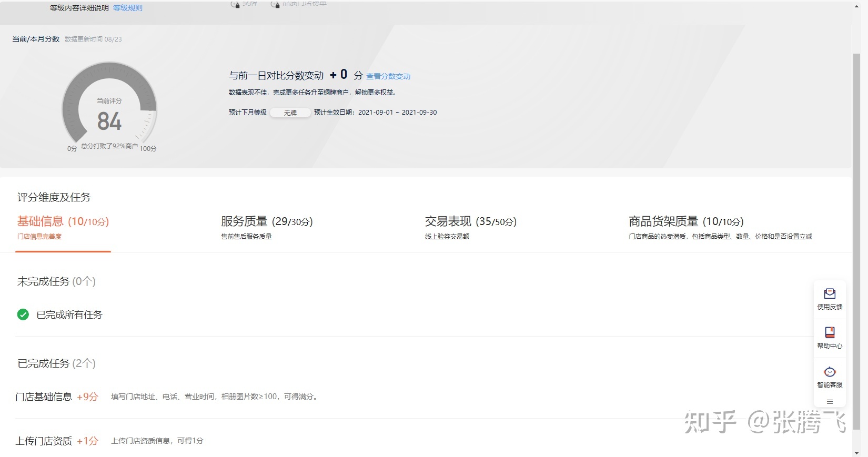The image size is (868, 457).
Task: Click the 评分维度及任务 heading
Action: pos(54,197)
